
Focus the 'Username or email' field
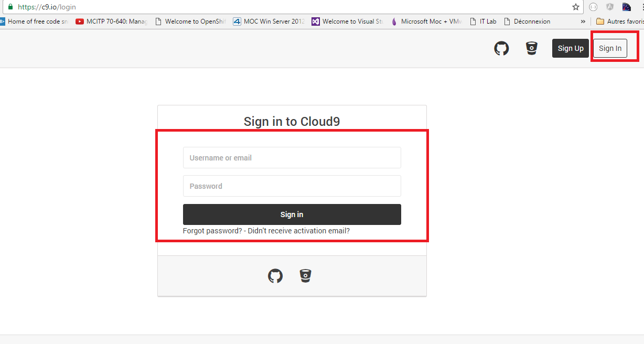pos(292,157)
